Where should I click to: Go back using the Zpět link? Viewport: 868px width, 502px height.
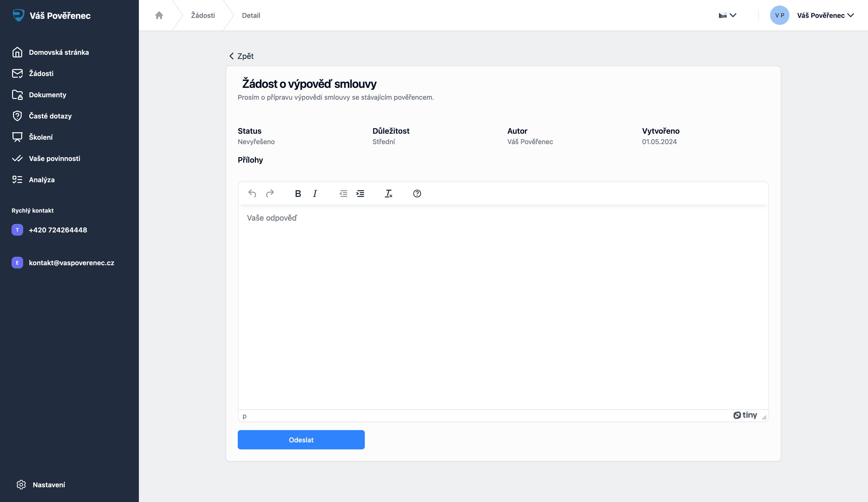241,56
